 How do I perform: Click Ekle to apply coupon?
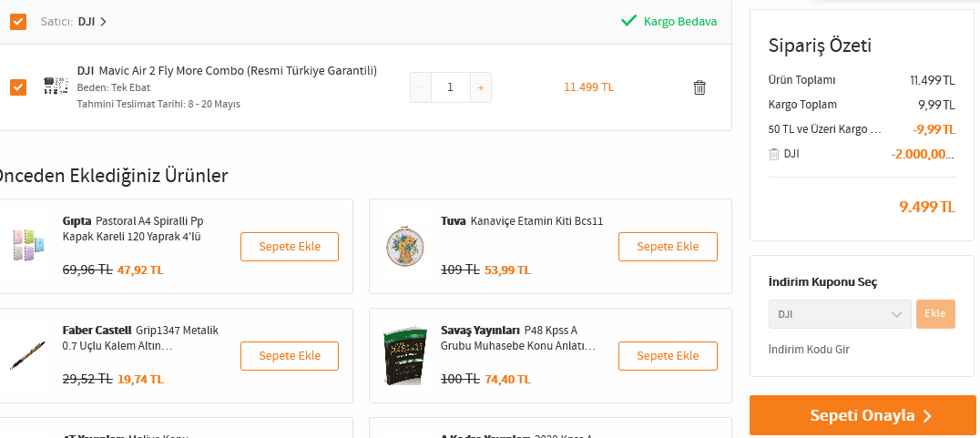click(935, 313)
